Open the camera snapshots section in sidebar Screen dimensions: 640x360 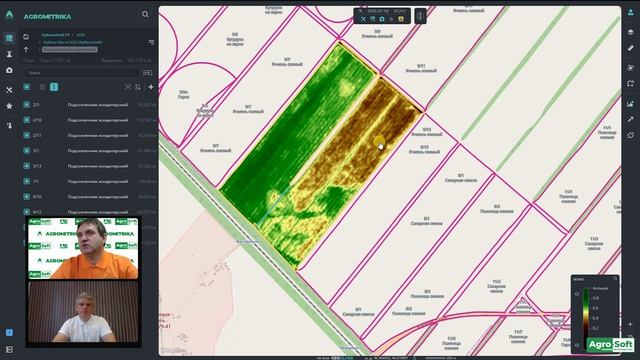(x=9, y=70)
